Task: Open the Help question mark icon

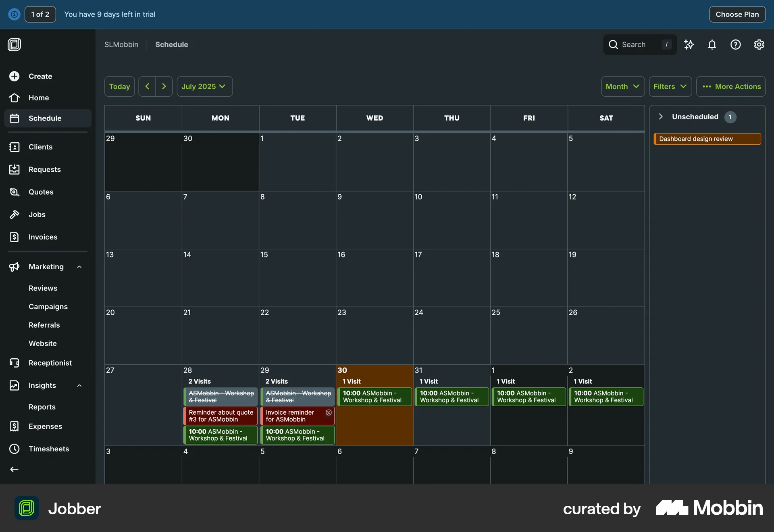Action: point(735,44)
